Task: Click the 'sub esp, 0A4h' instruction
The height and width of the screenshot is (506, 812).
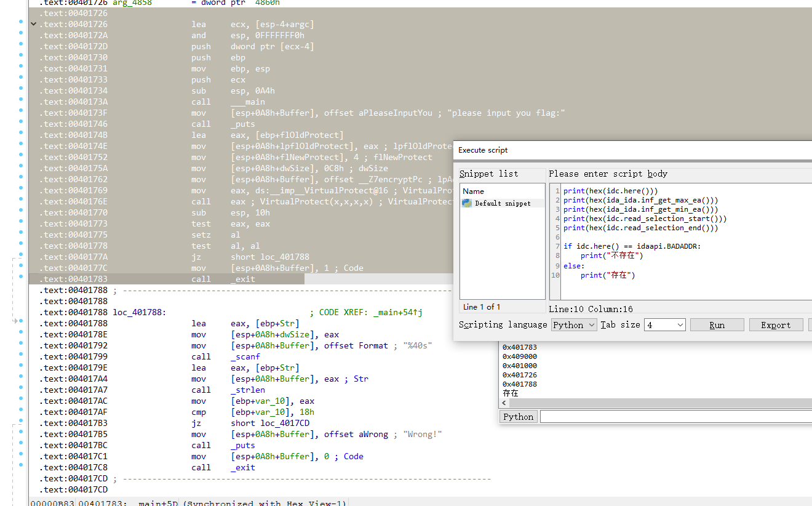Action: pyautogui.click(x=233, y=91)
